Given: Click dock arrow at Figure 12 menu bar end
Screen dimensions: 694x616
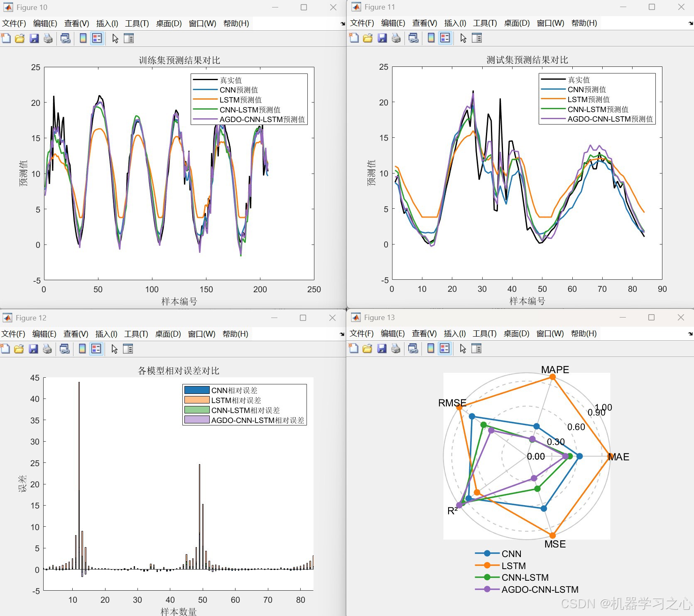Looking at the screenshot, I should point(343,334).
